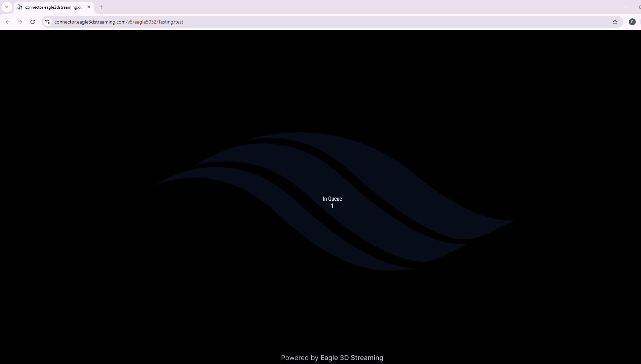Click the In Queue status indicator

pos(332,199)
